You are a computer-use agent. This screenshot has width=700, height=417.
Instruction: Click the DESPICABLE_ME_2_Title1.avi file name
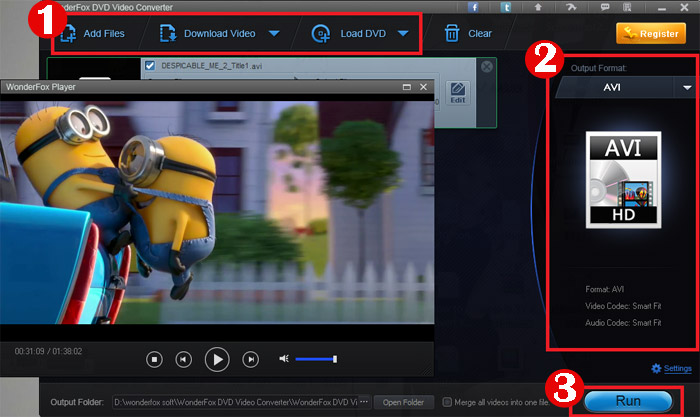pyautogui.click(x=212, y=66)
